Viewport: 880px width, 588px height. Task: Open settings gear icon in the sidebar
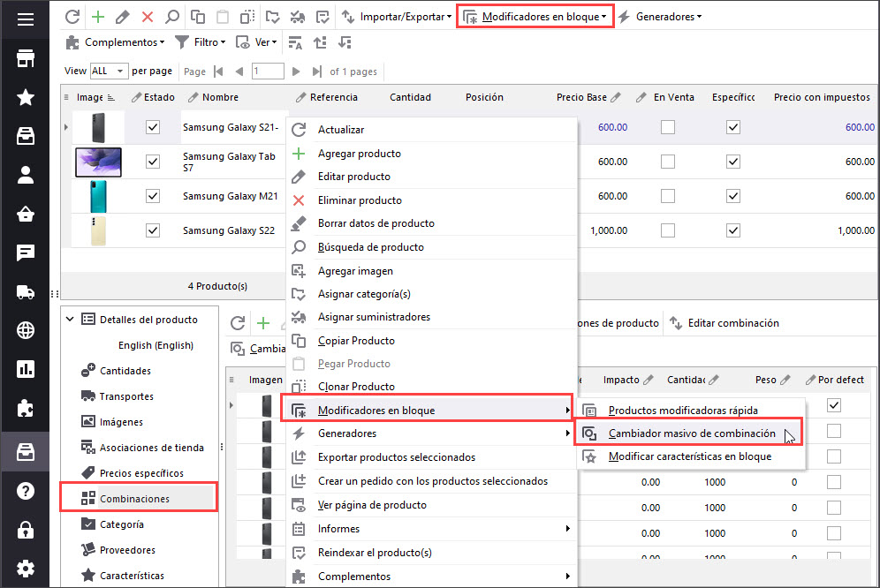tap(26, 569)
